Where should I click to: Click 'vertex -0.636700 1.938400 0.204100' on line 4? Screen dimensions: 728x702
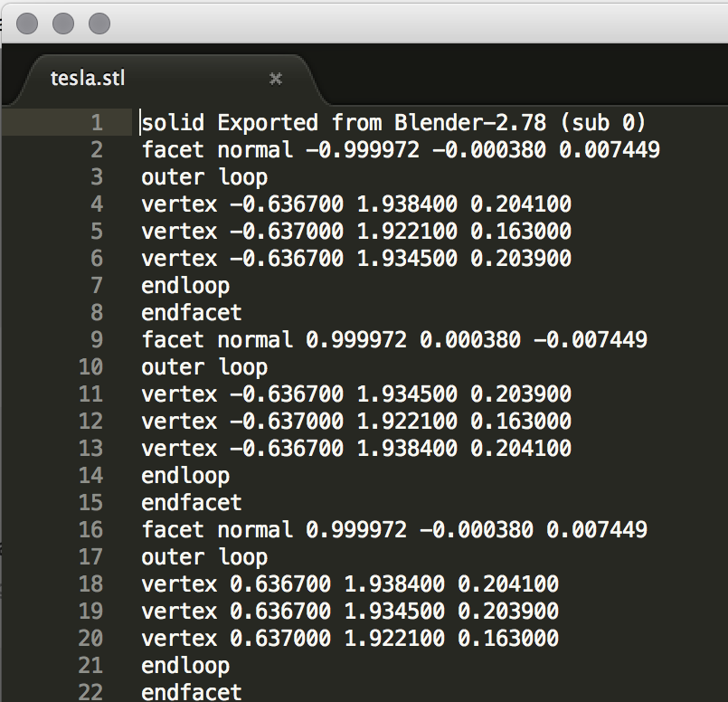pos(356,204)
